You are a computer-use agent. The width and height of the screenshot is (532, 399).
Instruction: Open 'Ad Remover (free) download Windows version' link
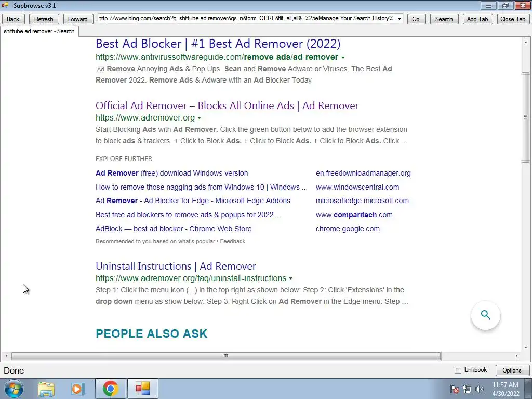coord(171,173)
